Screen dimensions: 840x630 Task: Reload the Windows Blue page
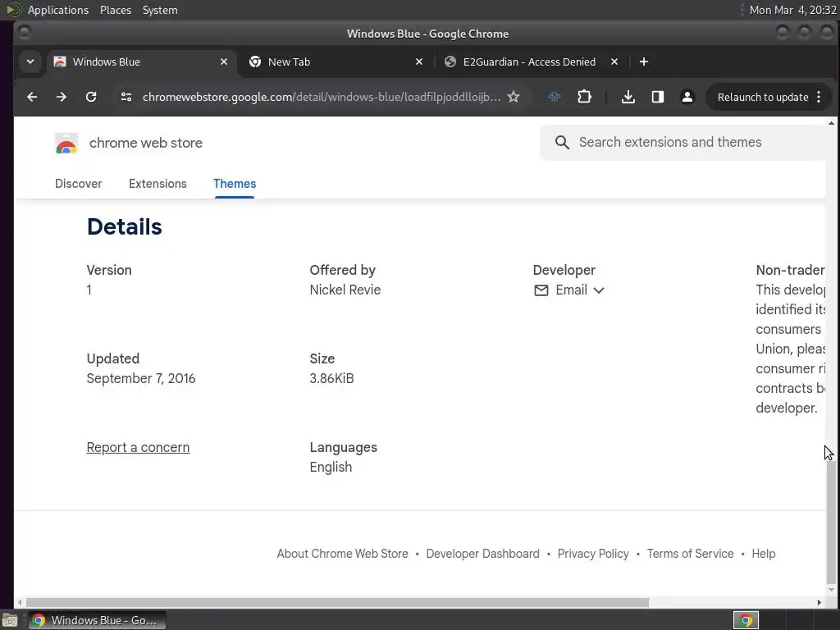point(91,97)
